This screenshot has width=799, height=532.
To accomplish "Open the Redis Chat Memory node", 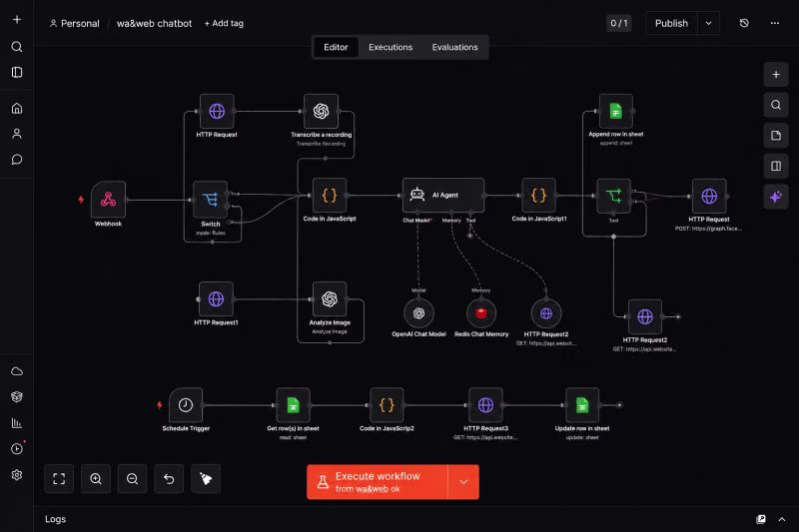I will coord(481,313).
